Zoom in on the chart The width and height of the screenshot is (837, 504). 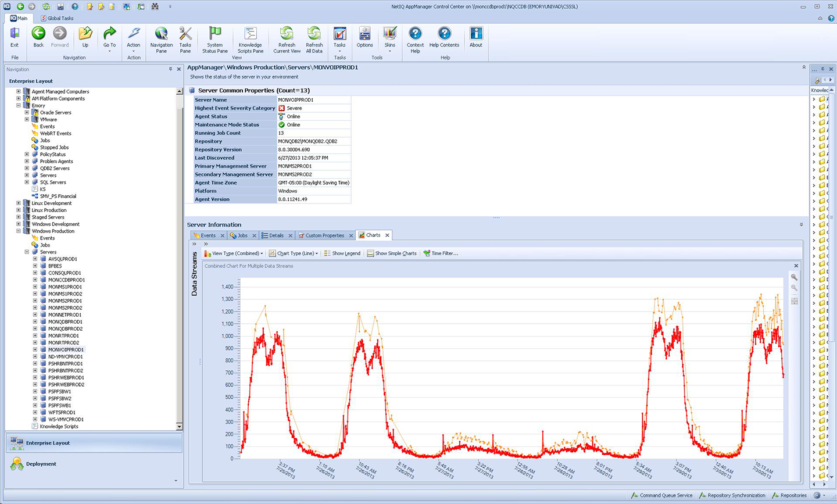[794, 277]
